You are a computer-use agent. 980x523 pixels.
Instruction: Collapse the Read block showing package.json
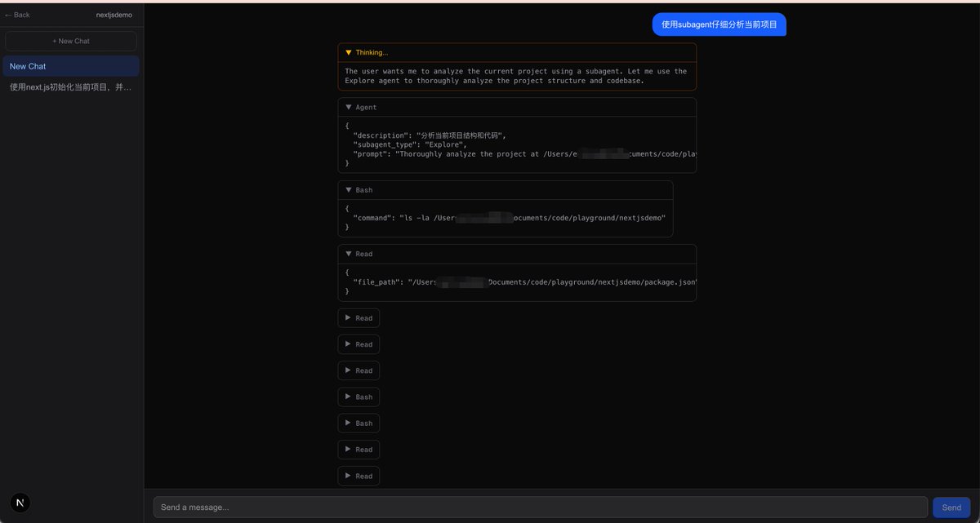pos(517,254)
